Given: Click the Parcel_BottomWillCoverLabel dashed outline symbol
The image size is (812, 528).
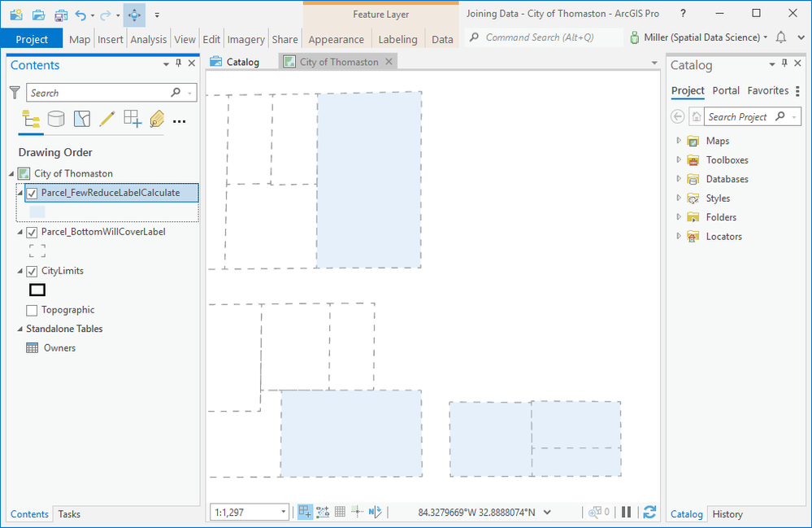Looking at the screenshot, I should 37,251.
